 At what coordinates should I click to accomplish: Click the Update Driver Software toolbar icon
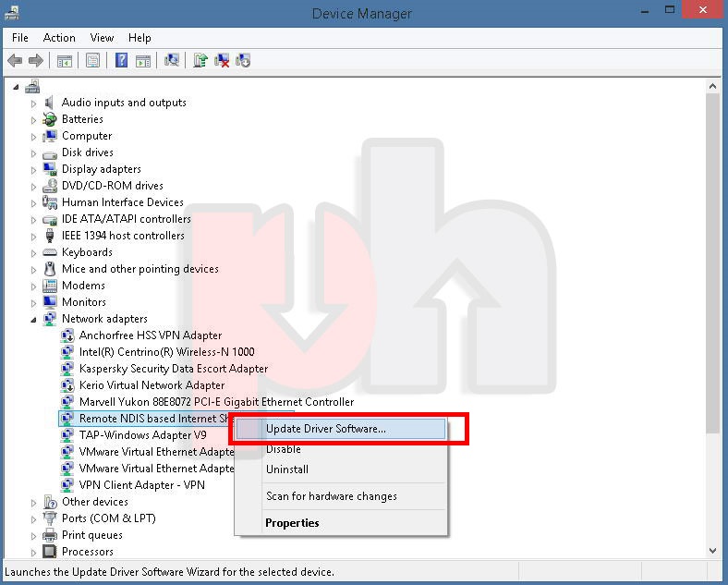(x=200, y=61)
